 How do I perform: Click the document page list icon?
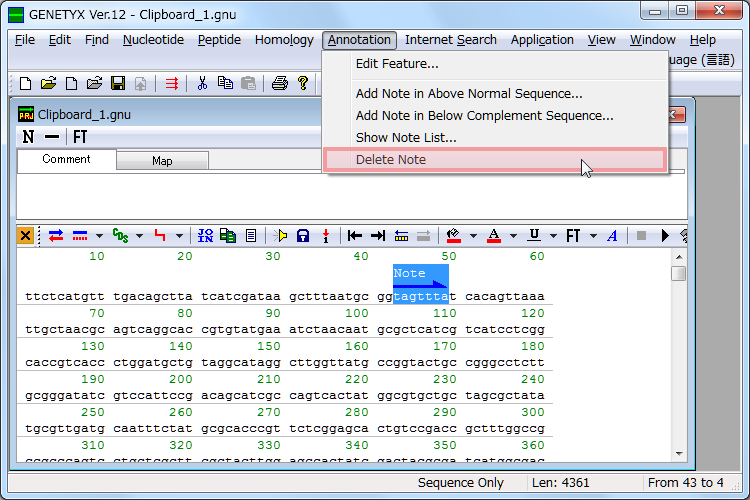251,235
